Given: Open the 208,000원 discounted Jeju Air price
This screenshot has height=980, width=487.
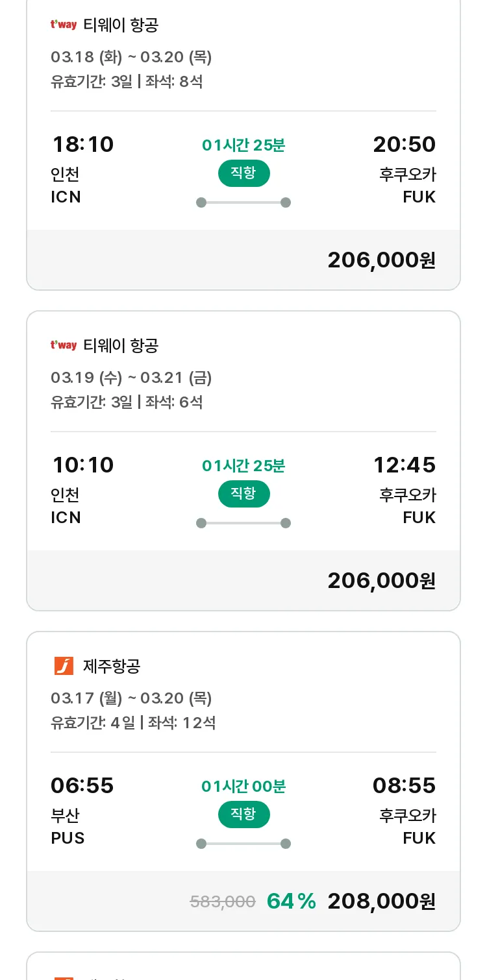Looking at the screenshot, I should 382,901.
